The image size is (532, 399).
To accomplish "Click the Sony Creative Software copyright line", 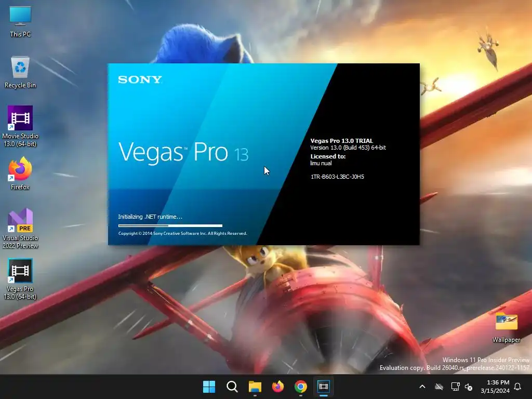I will click(x=182, y=233).
